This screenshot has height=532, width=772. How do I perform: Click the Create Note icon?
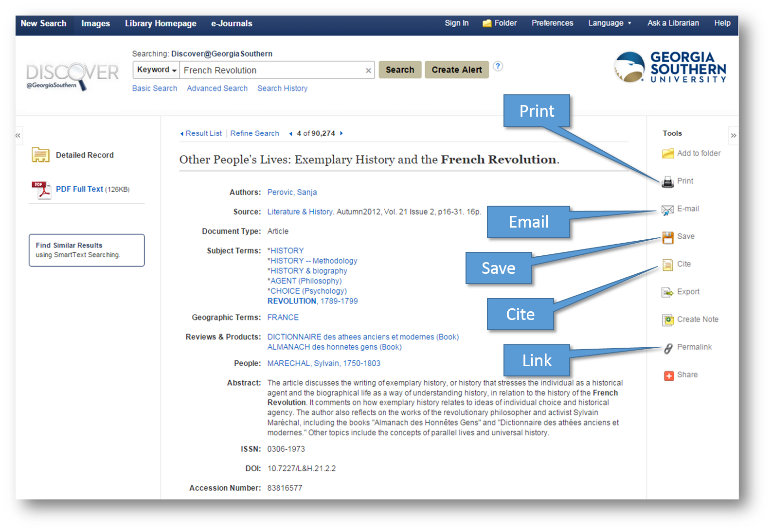coord(668,320)
